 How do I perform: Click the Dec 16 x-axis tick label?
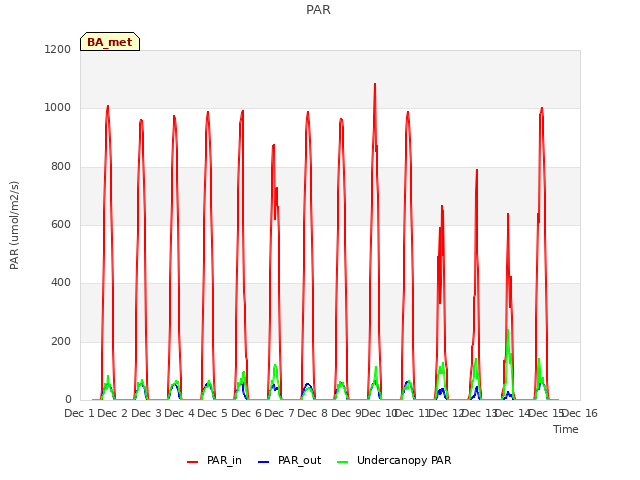click(580, 413)
